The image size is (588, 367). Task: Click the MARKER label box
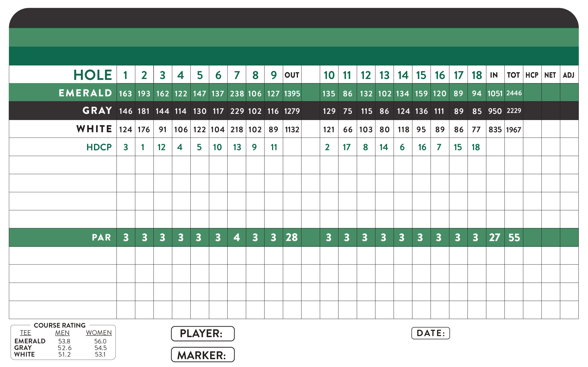click(x=203, y=355)
